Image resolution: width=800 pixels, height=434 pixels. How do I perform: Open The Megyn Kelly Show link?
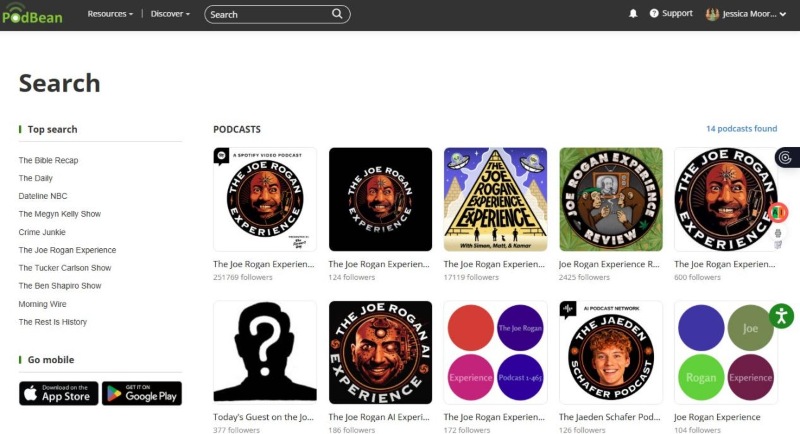tap(60, 214)
